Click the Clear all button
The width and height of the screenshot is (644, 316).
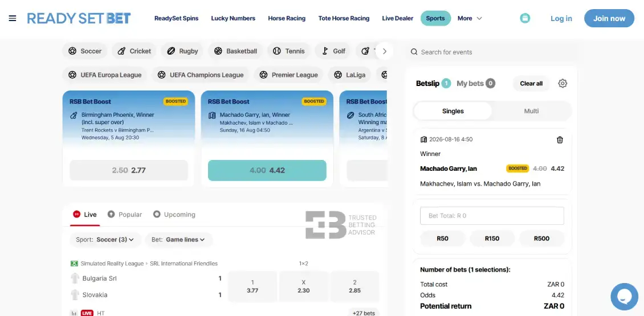coord(531,83)
